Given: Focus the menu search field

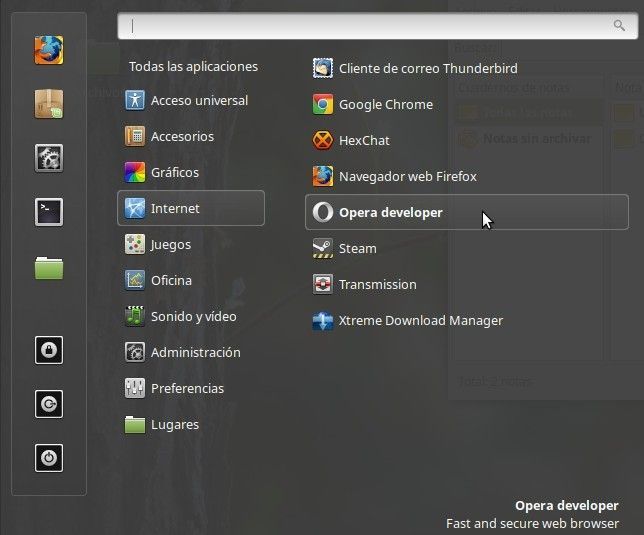Looking at the screenshot, I should tap(377, 26).
